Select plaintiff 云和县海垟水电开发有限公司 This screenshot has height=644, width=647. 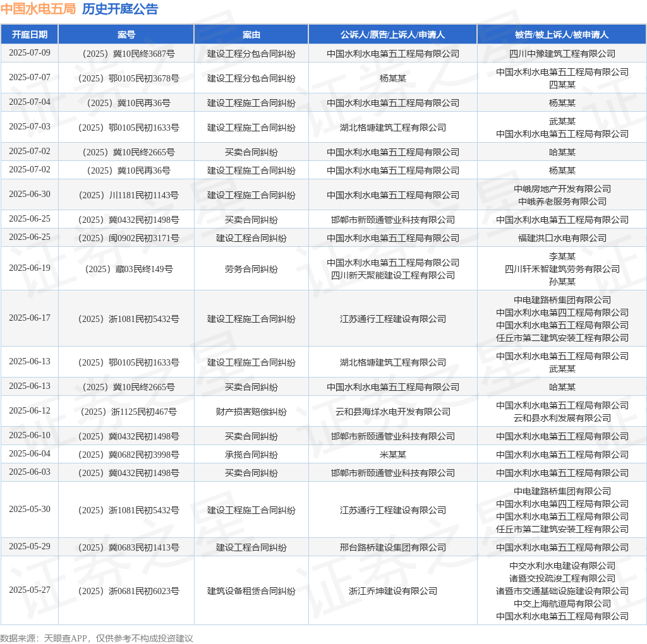392,412
